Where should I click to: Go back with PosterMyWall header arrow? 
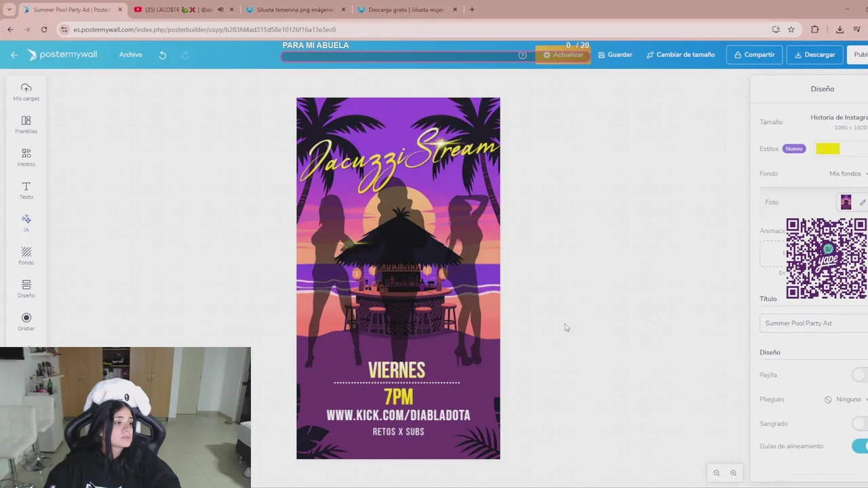coord(14,55)
